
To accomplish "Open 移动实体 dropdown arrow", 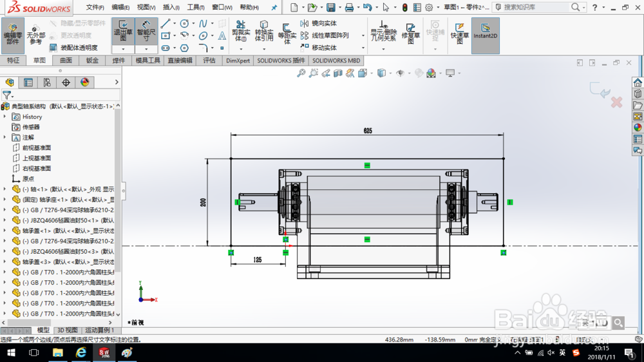I will coord(363,48).
